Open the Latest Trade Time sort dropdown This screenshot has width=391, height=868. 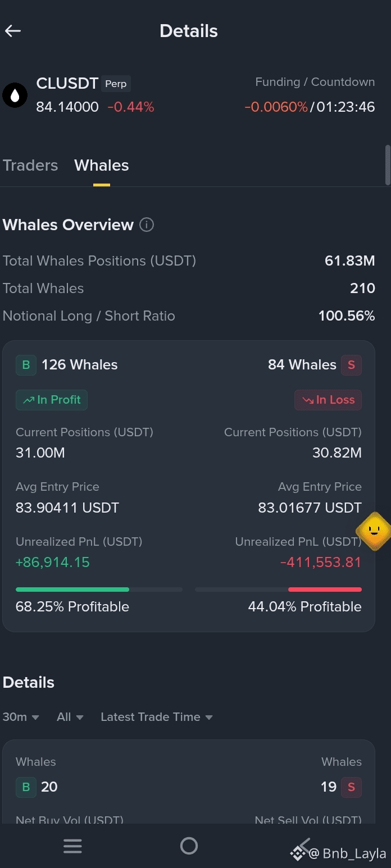157,717
